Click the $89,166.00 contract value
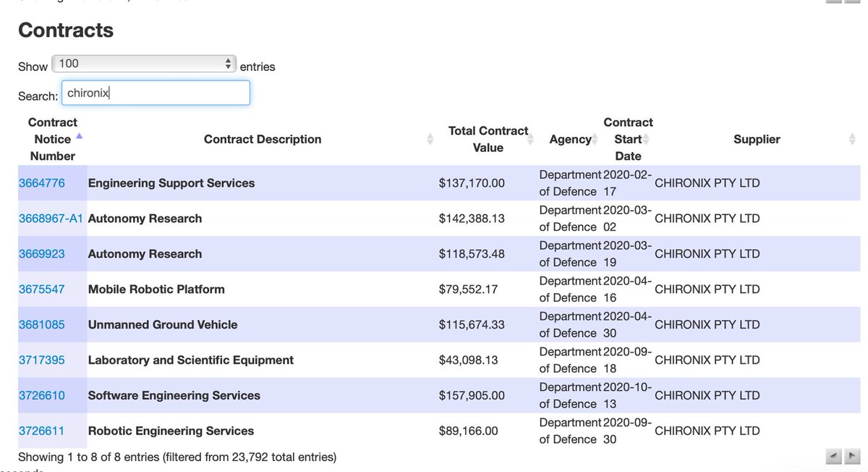 point(469,431)
